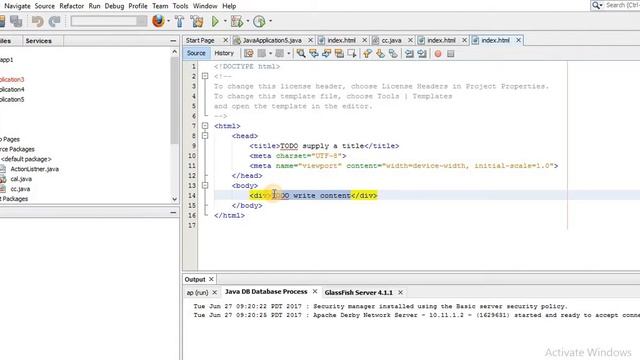Click the cc.java file icon in tree

click(3, 189)
